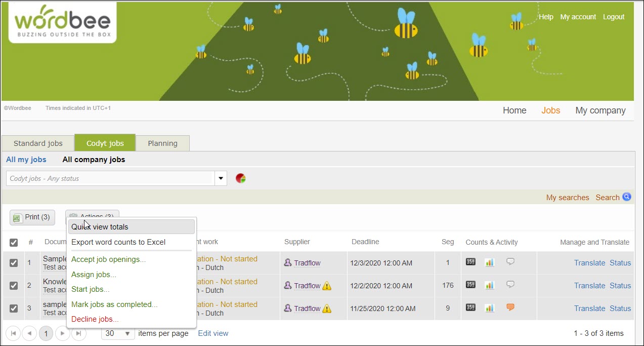Image resolution: width=644 pixels, height=346 pixels.
Task: Click the Wordbee logo
Action: (63, 23)
